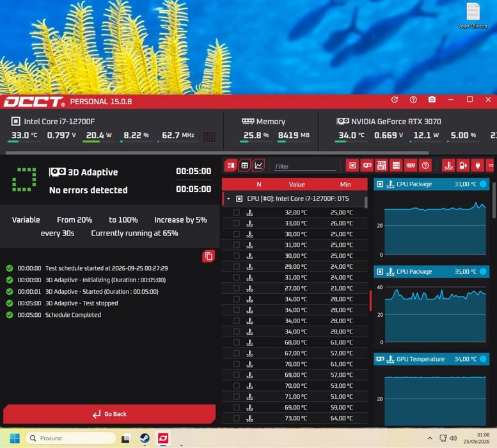This screenshot has height=448, width=497.
Task: Switch to the table-only monitoring view
Action: point(245,166)
